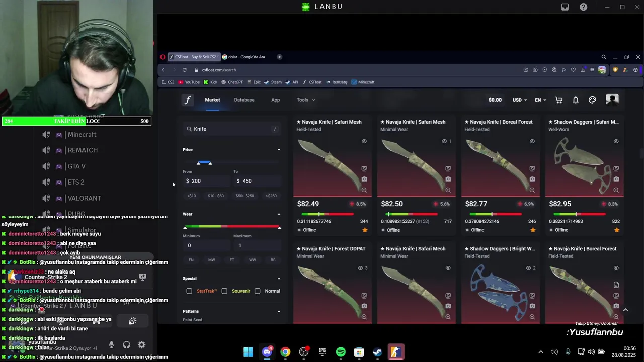Click the wear slider maximum handle
Viewport: 644px width, 362px height.
tap(279, 228)
